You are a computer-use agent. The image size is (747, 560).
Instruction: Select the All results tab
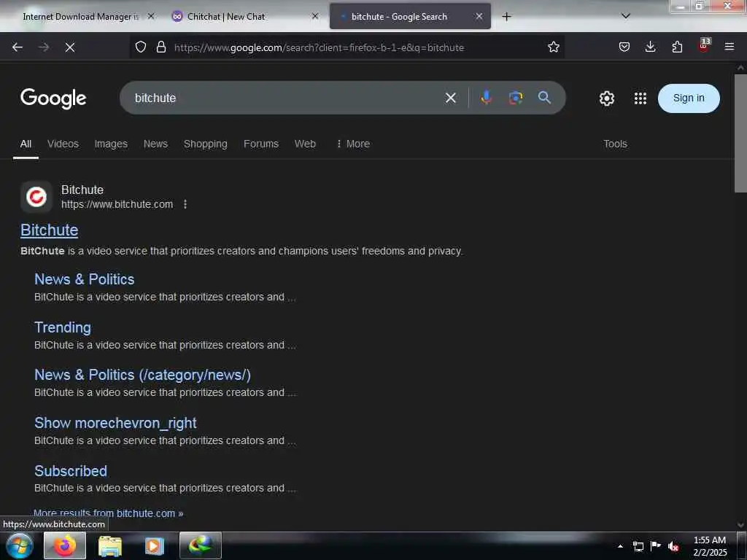pos(26,144)
